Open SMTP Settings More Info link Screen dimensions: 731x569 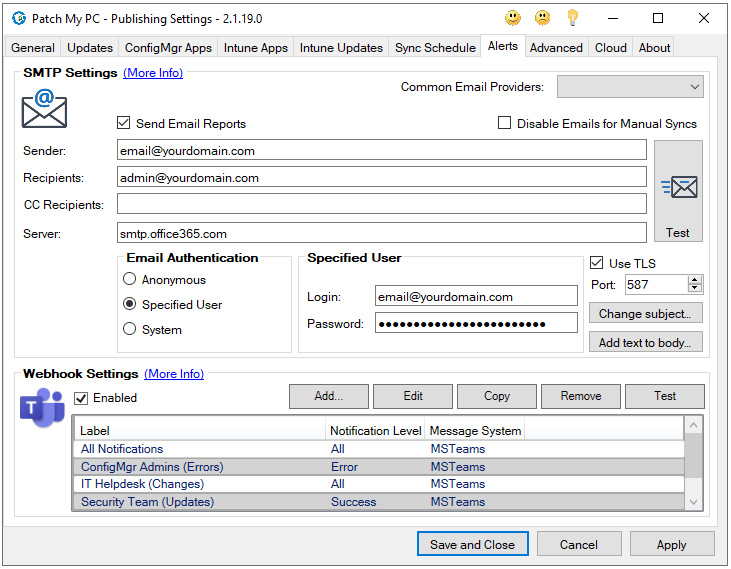tap(153, 73)
